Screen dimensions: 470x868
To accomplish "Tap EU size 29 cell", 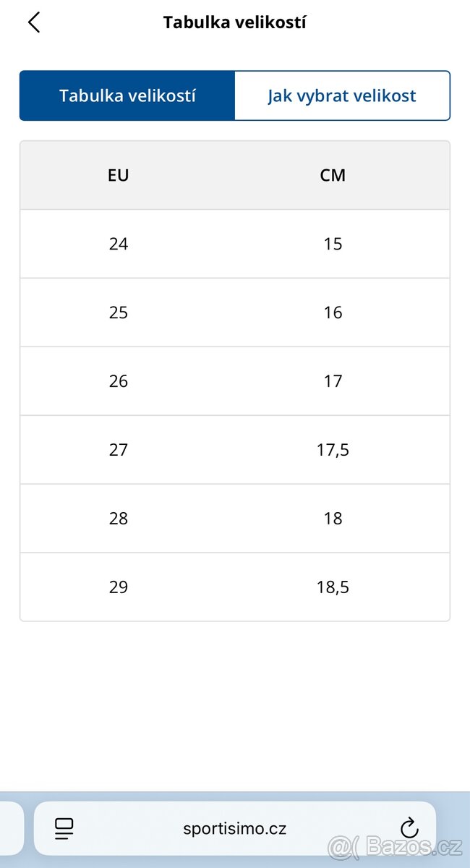I will pyautogui.click(x=118, y=587).
